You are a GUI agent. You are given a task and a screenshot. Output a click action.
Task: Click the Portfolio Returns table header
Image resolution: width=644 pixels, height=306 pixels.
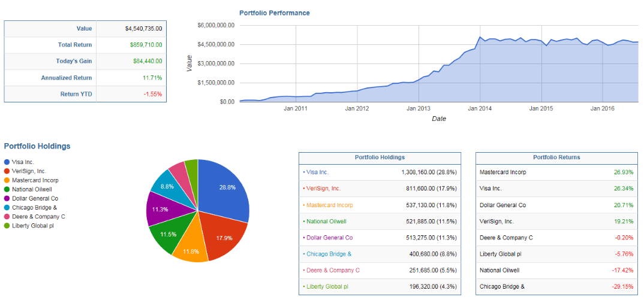coord(556,157)
